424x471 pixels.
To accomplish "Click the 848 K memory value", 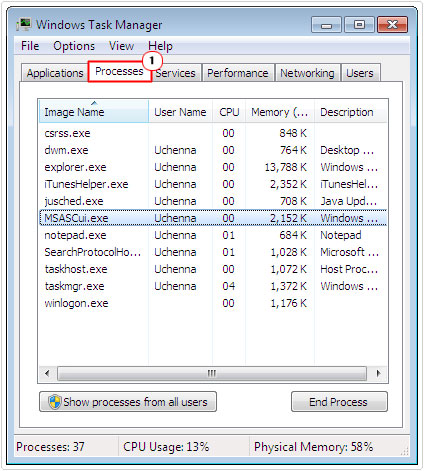I will (293, 133).
